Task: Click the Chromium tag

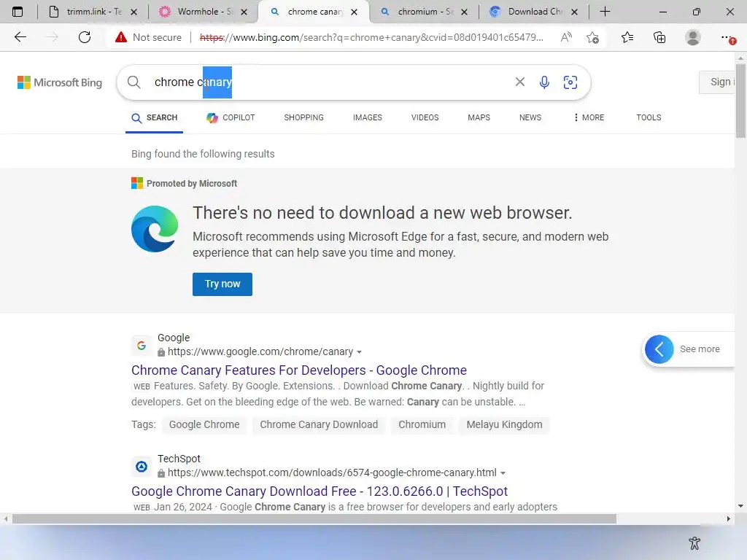Action: point(422,425)
